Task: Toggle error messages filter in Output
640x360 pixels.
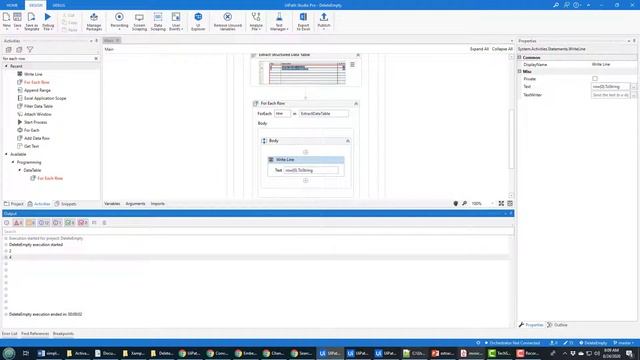Action: pyautogui.click(x=18, y=223)
